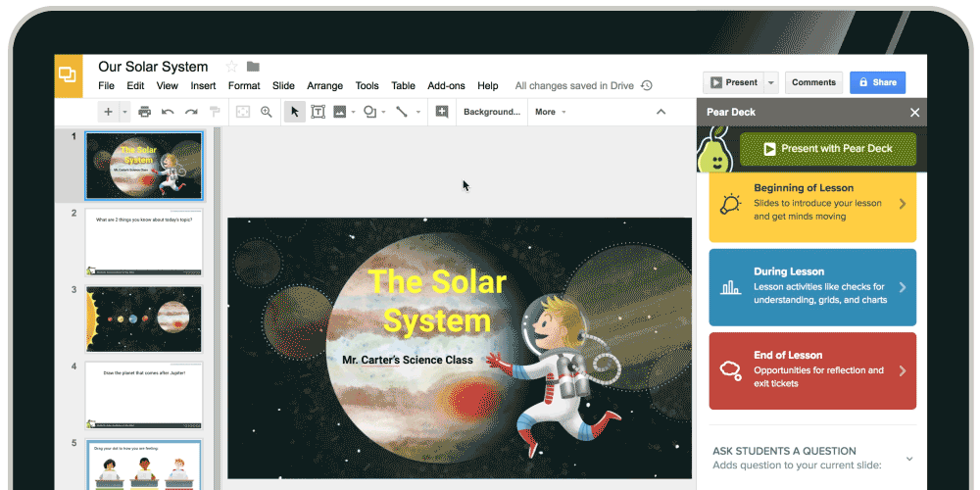Open the Help menu

[x=488, y=85]
